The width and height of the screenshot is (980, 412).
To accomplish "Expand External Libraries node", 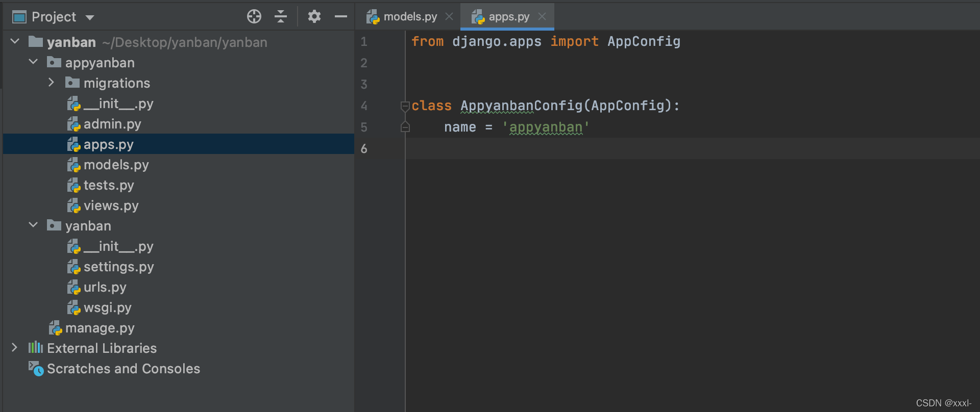I will [14, 347].
